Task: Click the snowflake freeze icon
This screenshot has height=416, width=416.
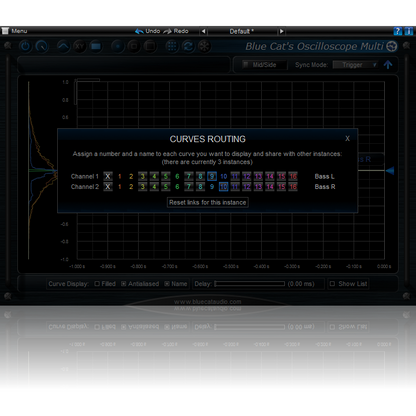Action: [204, 46]
